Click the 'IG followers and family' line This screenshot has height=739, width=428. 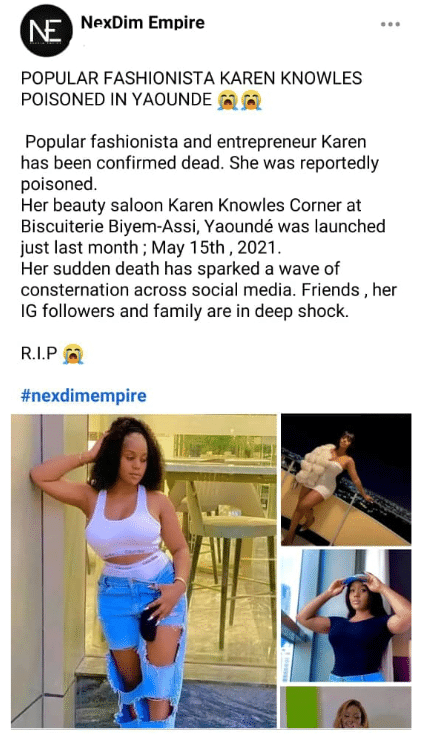[x=185, y=311]
